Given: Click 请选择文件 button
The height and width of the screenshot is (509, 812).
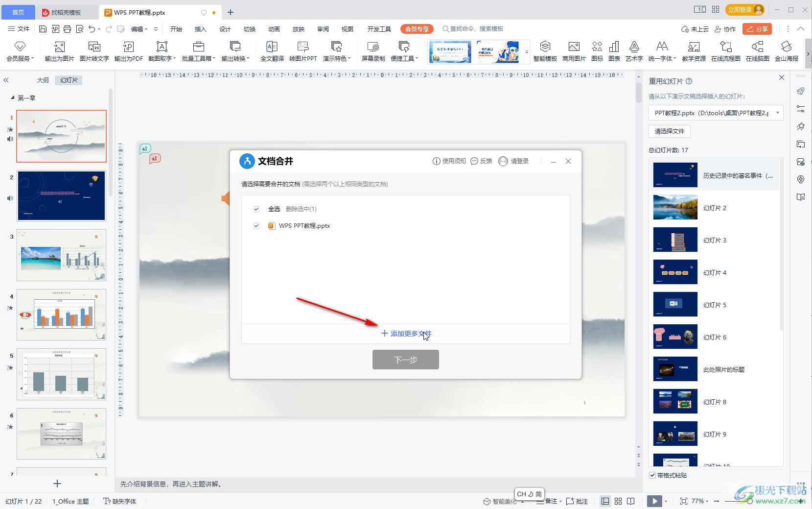Looking at the screenshot, I should [670, 131].
